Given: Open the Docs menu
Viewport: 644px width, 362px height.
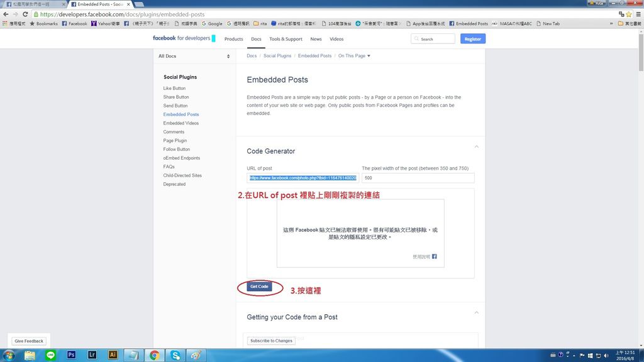Looking at the screenshot, I should tap(256, 39).
